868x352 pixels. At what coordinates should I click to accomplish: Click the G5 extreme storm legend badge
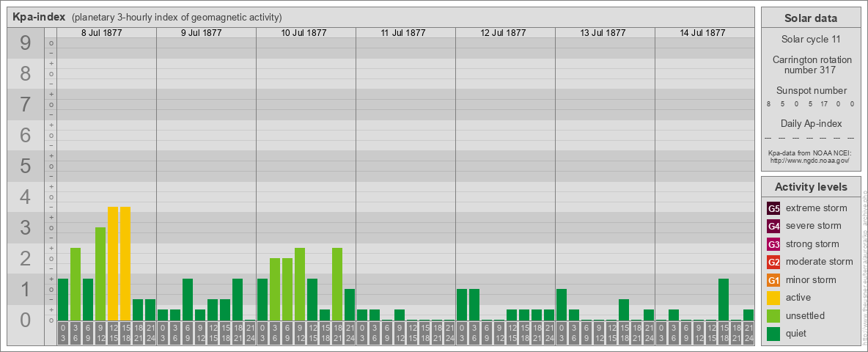pyautogui.click(x=773, y=209)
